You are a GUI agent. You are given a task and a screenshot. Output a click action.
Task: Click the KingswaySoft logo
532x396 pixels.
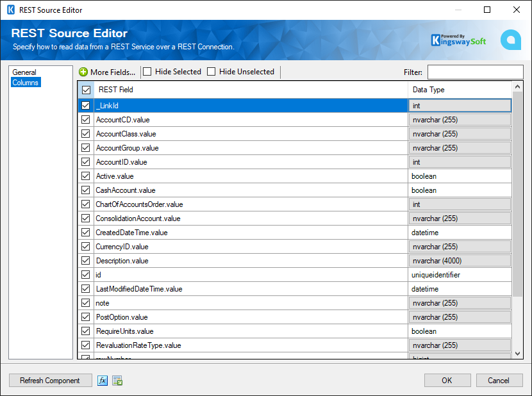(x=458, y=40)
